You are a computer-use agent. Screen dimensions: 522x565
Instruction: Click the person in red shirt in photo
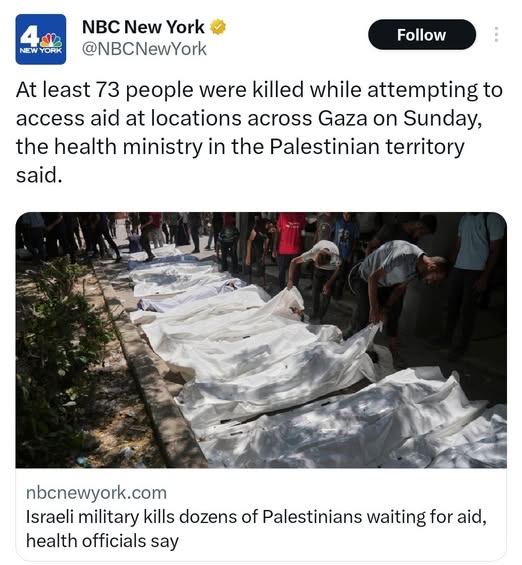pyautogui.click(x=290, y=245)
